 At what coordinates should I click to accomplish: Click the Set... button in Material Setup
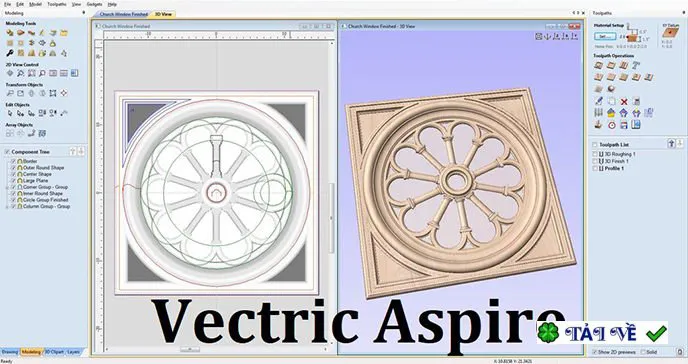[x=605, y=36]
